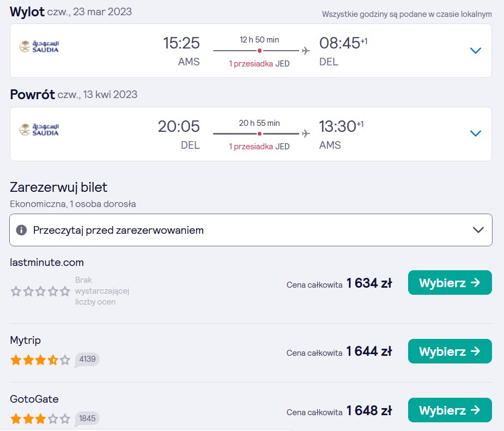Open the GotoGate 1845 reviews badge
The image size is (504, 431).
pos(87,418)
